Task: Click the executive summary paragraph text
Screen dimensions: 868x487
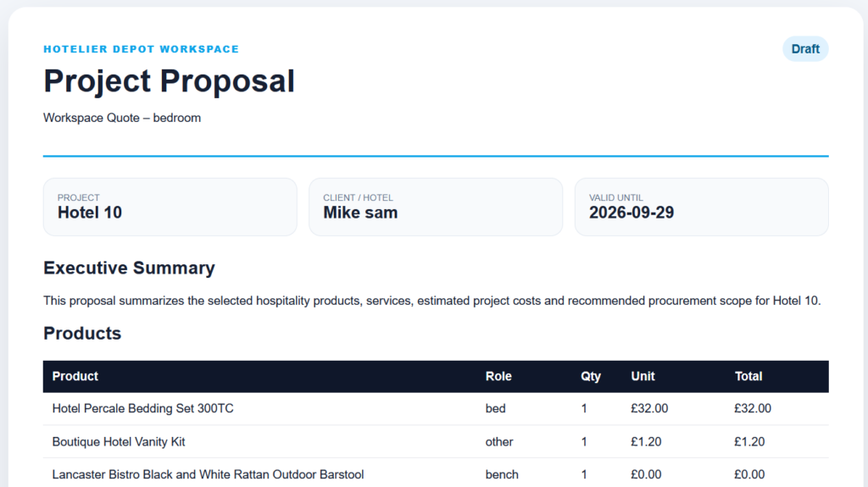Action: click(431, 301)
